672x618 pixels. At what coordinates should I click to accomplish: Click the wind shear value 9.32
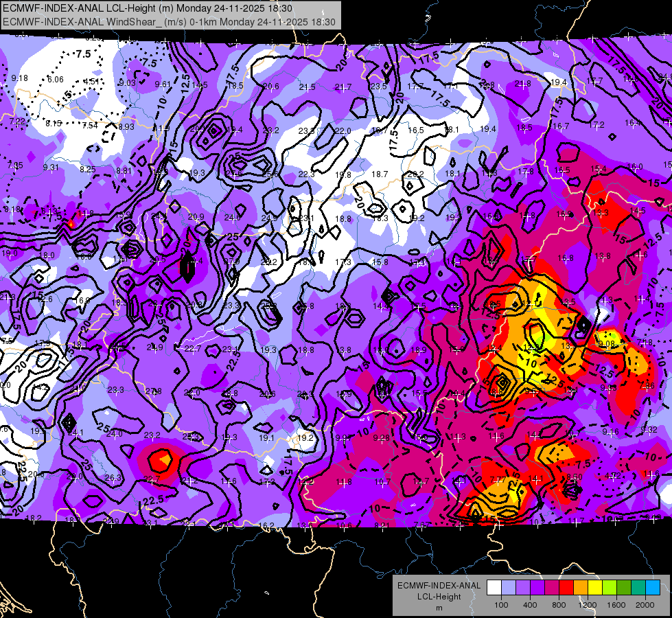[649, 429]
